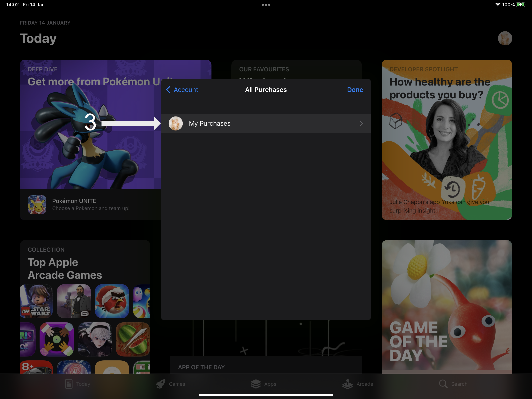The width and height of the screenshot is (532, 399).
Task: Open Developer Spotlight healthy products card
Action: tap(447, 140)
